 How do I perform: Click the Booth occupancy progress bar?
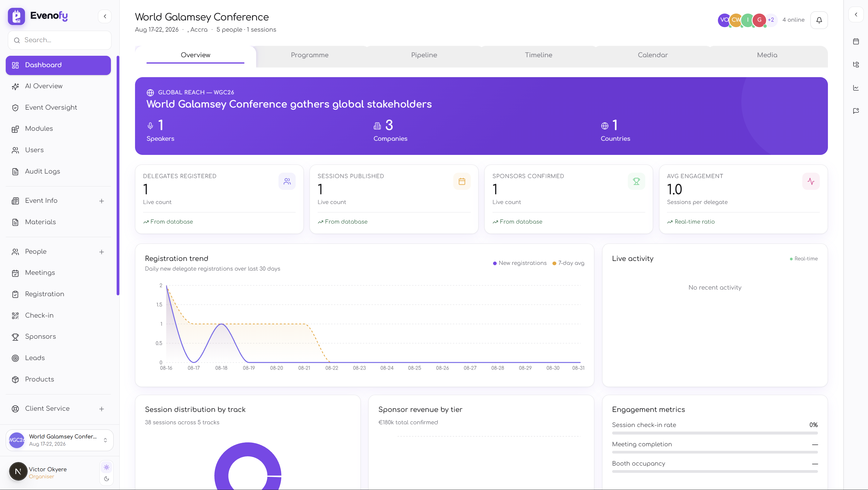(715, 471)
